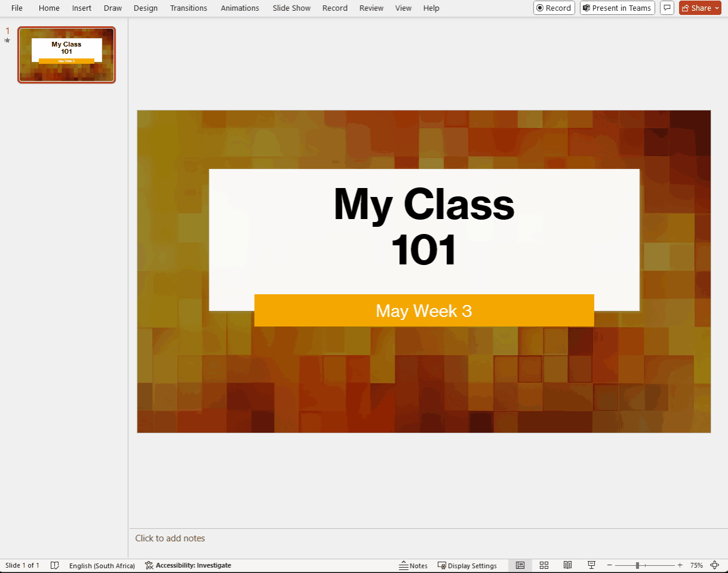Click the Record button
This screenshot has width=728, height=573.
554,8
